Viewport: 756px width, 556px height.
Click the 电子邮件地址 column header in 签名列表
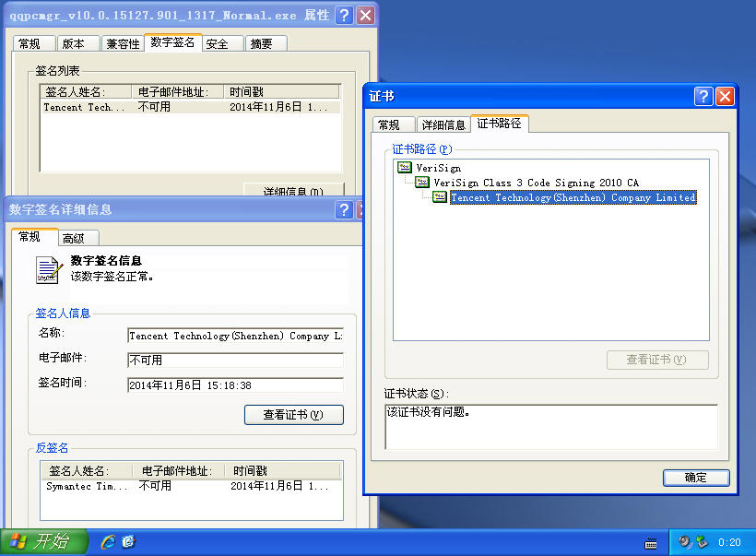click(x=178, y=91)
